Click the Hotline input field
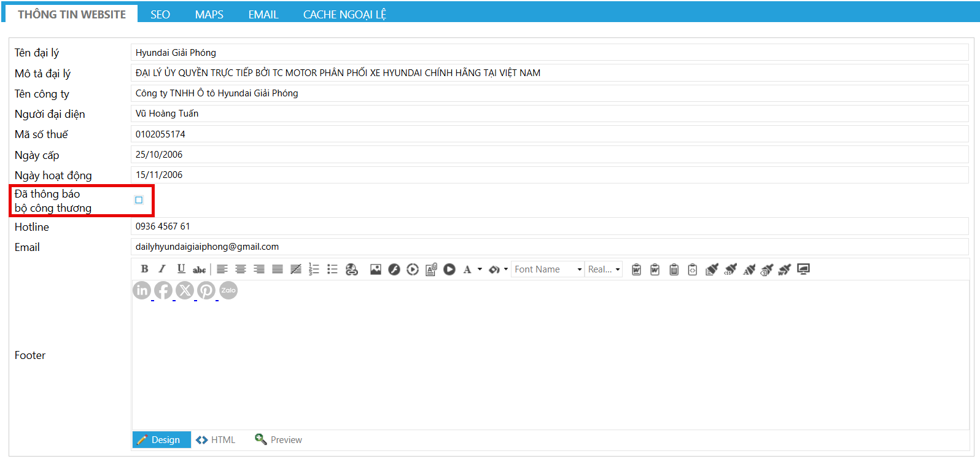Image resolution: width=980 pixels, height=459 pixels. [x=549, y=226]
